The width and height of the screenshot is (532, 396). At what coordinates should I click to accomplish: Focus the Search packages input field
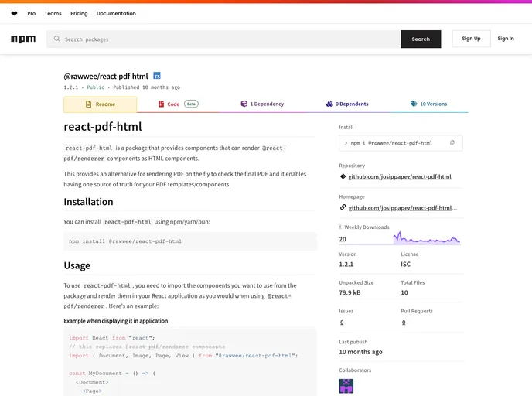(x=223, y=39)
